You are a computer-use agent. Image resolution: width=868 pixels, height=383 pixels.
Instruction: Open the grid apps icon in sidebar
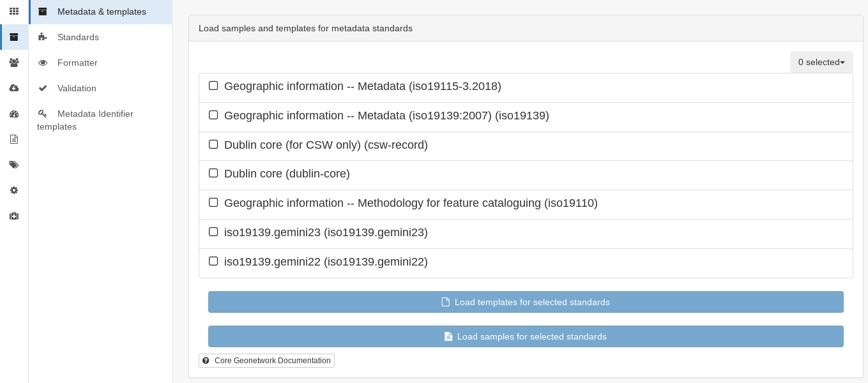coord(14,11)
